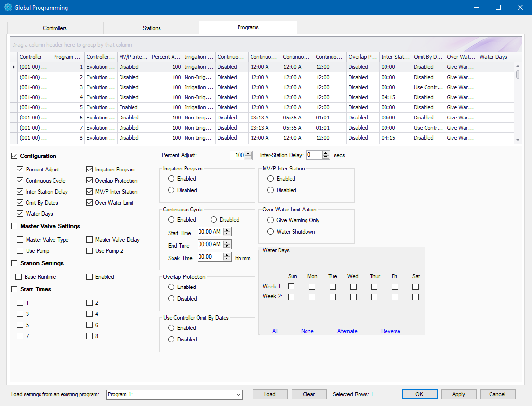Toggle the Omit By Dates checkbox

tap(20, 202)
